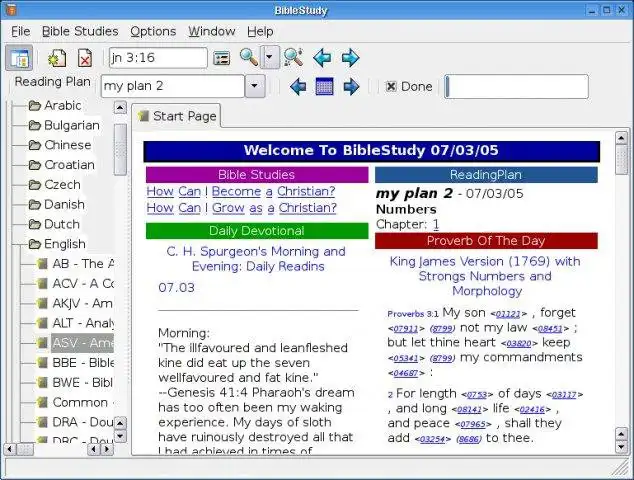The image size is (634, 480).
Task: Click Strong's number 07965 link
Action: (473, 425)
